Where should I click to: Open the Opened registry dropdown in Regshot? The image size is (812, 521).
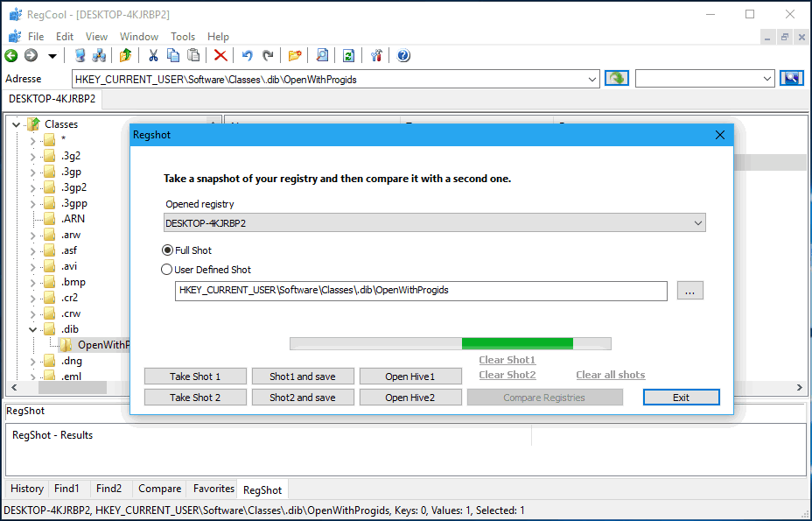(x=697, y=223)
